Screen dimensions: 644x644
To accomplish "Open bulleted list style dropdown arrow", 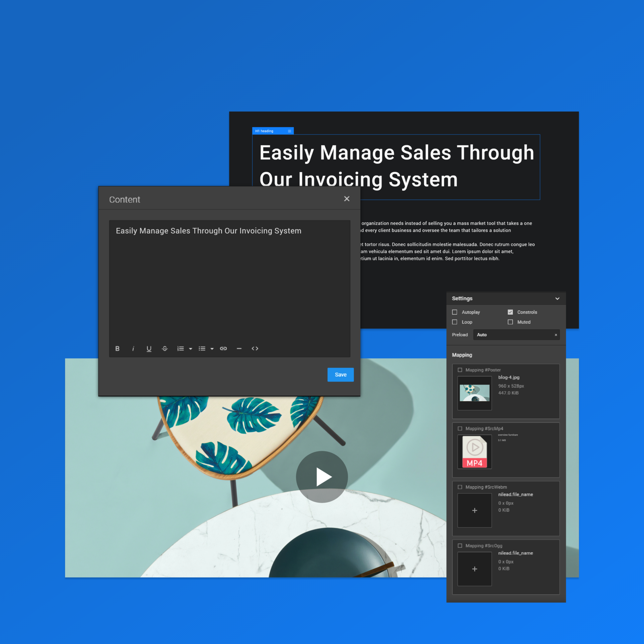I will [x=212, y=349].
